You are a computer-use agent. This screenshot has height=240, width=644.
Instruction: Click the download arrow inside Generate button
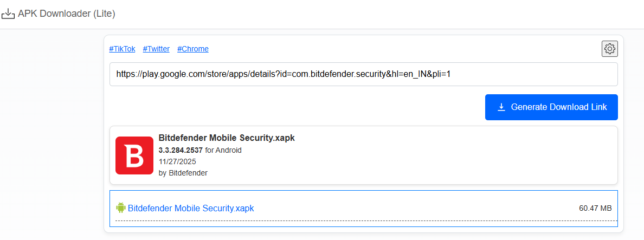click(501, 107)
